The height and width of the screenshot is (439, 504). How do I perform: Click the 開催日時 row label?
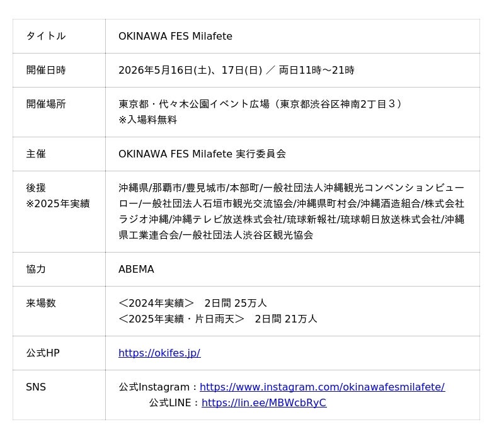pyautogui.click(x=45, y=70)
